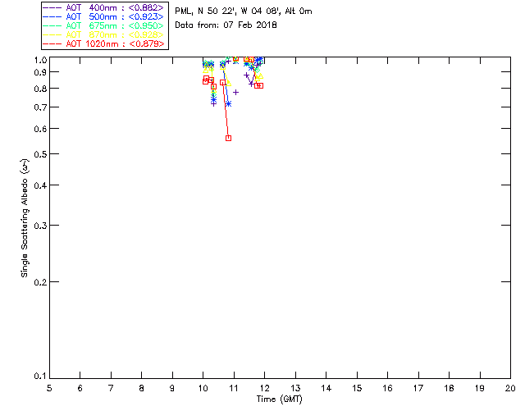
Task: Click x-axis tick label 16
Action: (x=387, y=388)
